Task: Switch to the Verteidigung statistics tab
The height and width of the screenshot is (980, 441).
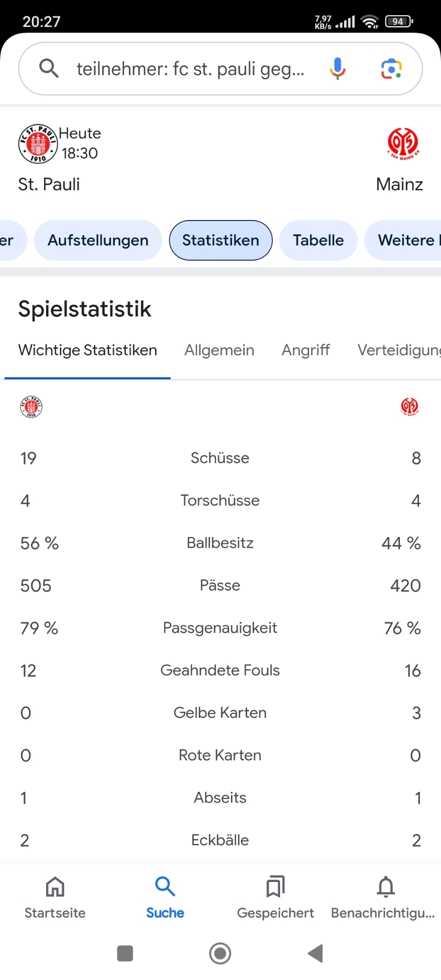Action: [398, 350]
